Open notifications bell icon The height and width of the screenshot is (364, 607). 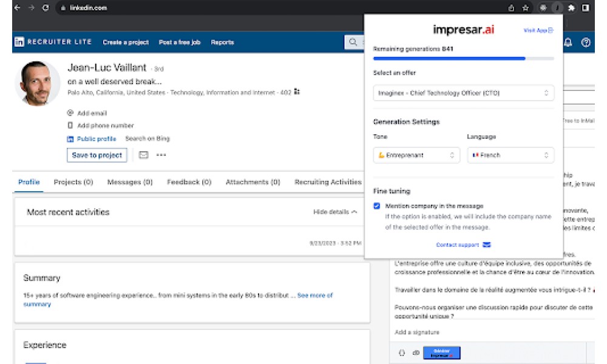pos(568,42)
